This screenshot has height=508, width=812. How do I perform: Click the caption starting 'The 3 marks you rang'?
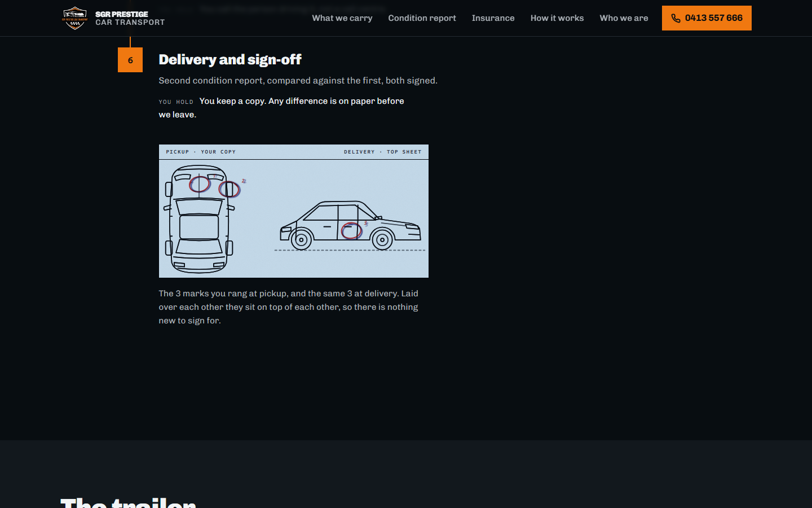coord(288,307)
